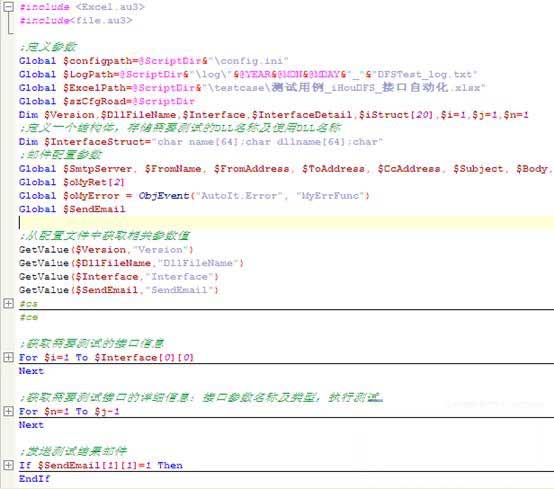Screen dimensions: 554x489
Task: Expand the If $SendEmail block
Action: tap(8, 465)
